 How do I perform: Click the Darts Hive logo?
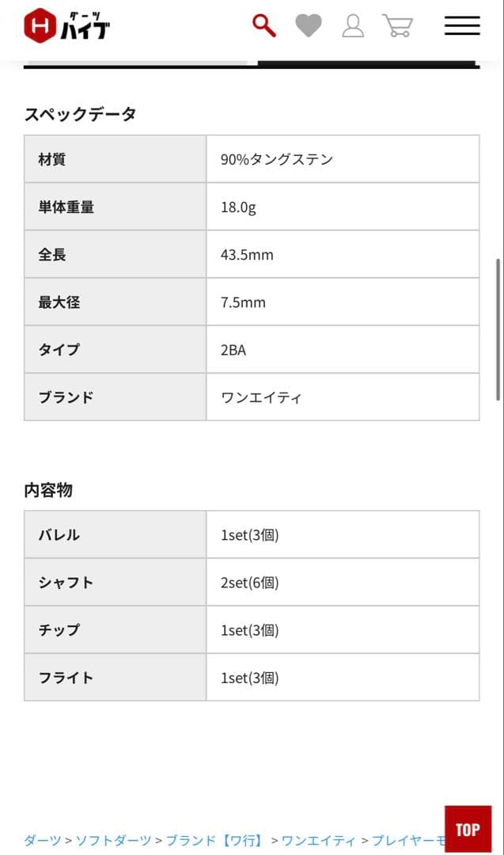point(67,25)
